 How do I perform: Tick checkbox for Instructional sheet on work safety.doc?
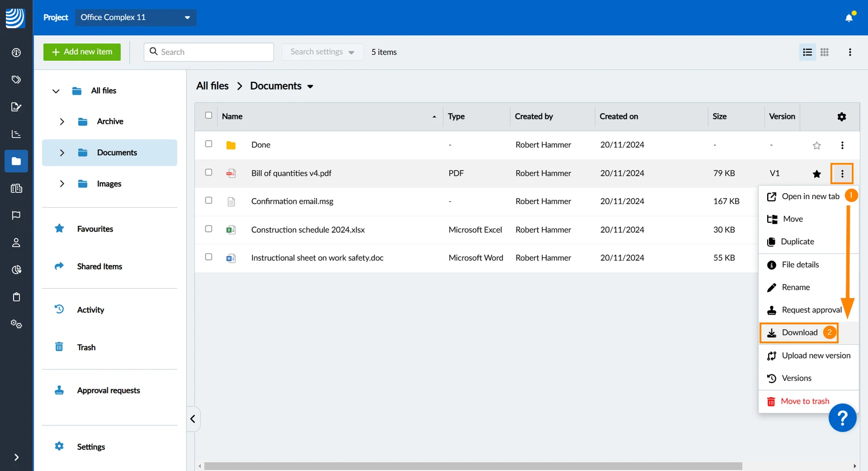[208, 257]
